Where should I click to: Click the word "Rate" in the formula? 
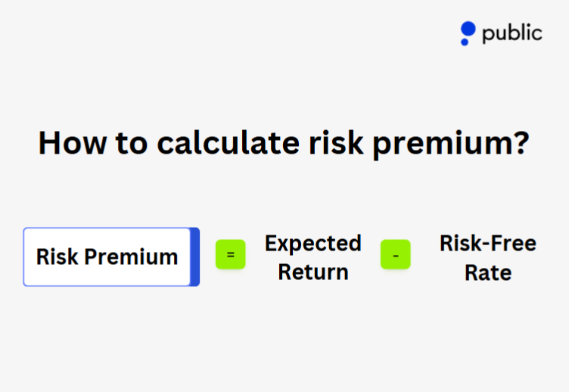coord(487,272)
